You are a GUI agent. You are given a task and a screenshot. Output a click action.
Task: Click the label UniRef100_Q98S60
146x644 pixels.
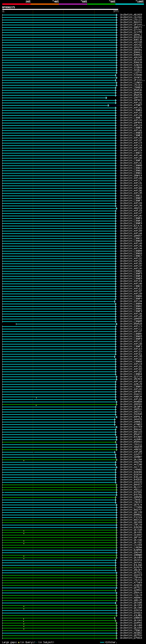click(x=131, y=404)
